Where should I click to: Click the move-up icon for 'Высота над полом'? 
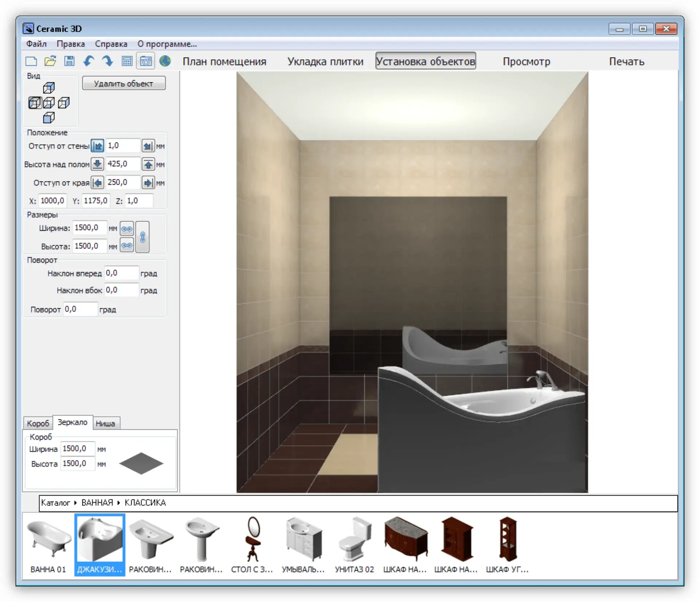tap(148, 164)
